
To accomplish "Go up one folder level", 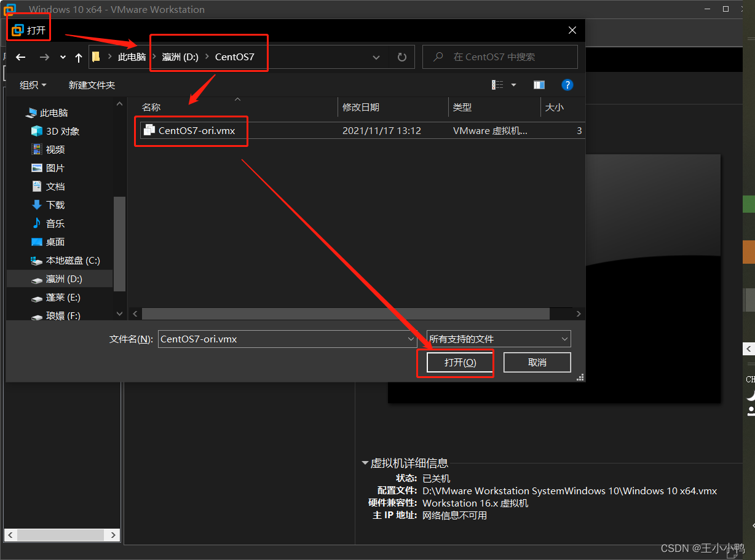I will pyautogui.click(x=79, y=57).
